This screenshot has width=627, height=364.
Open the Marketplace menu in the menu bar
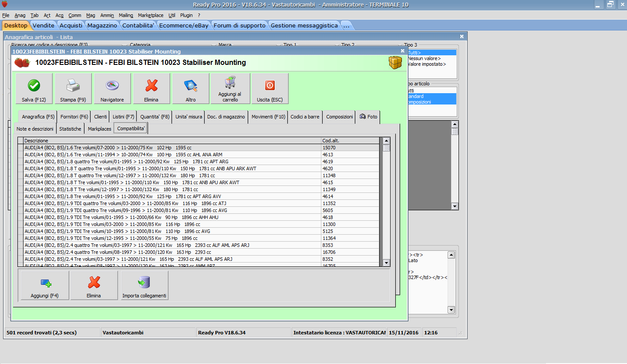151,15
